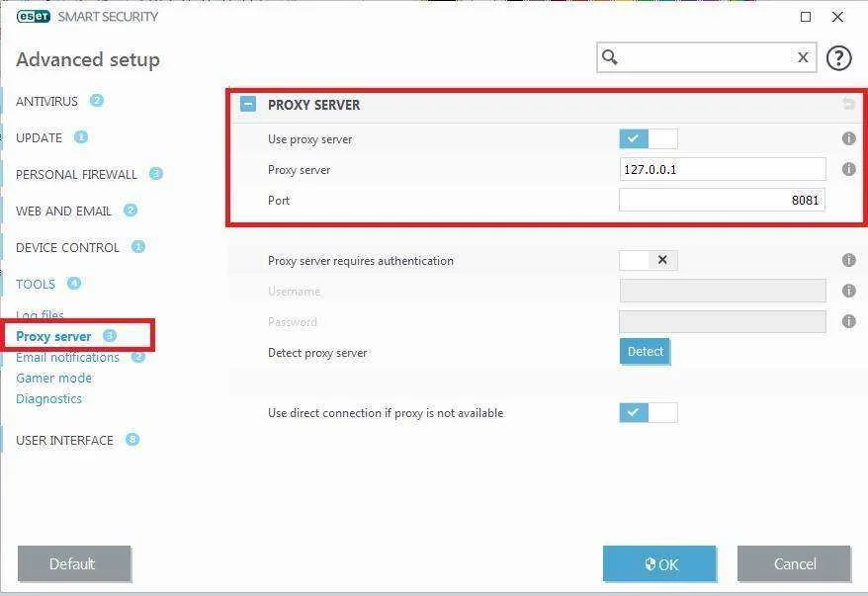Screen dimensions: 868x596
Task: Open the USER INTERFACE section
Action: 64,440
